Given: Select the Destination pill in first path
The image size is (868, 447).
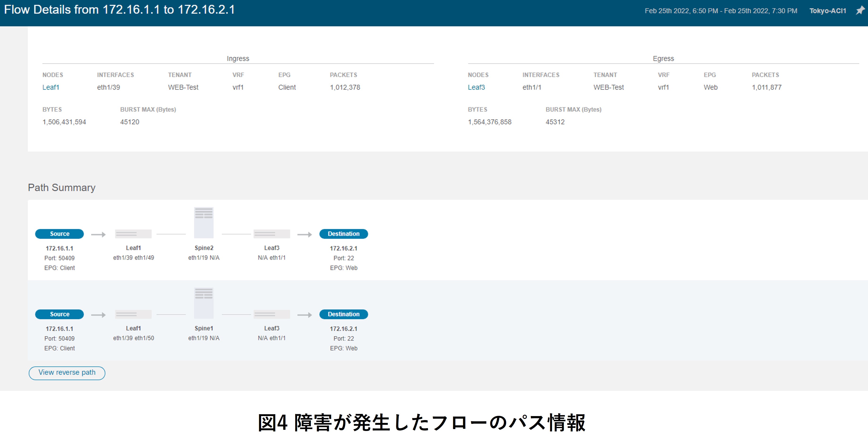Looking at the screenshot, I should [343, 234].
